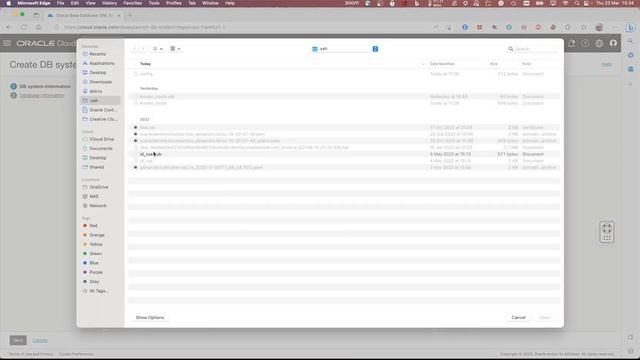Click the Cancel link on Create DB page
The image size is (640, 360).
point(40,340)
